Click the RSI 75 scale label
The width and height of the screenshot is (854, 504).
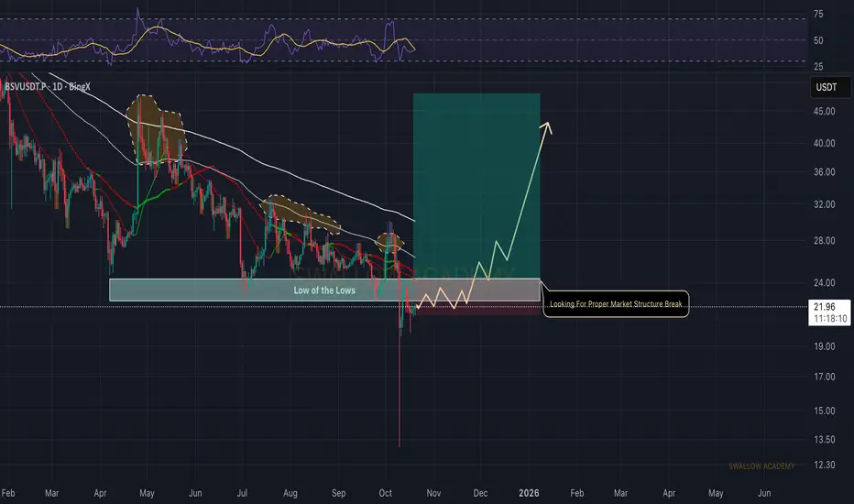point(818,14)
